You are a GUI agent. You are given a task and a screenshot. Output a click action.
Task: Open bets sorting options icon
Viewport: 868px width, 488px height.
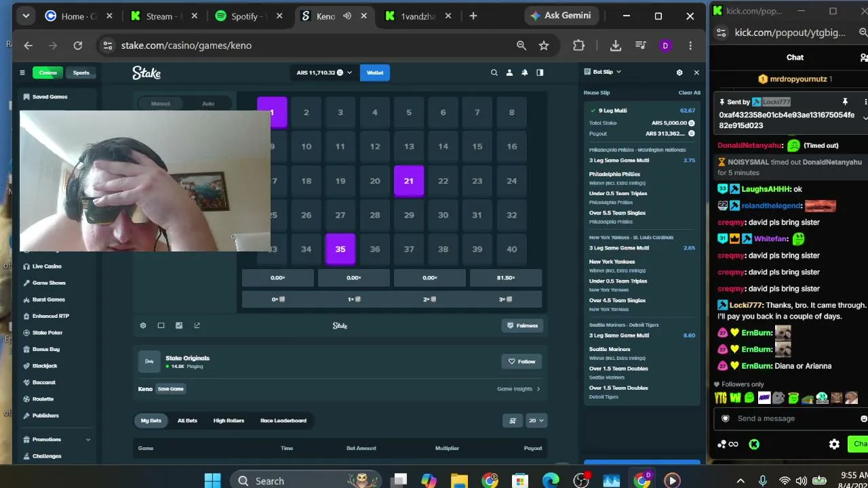(x=513, y=420)
